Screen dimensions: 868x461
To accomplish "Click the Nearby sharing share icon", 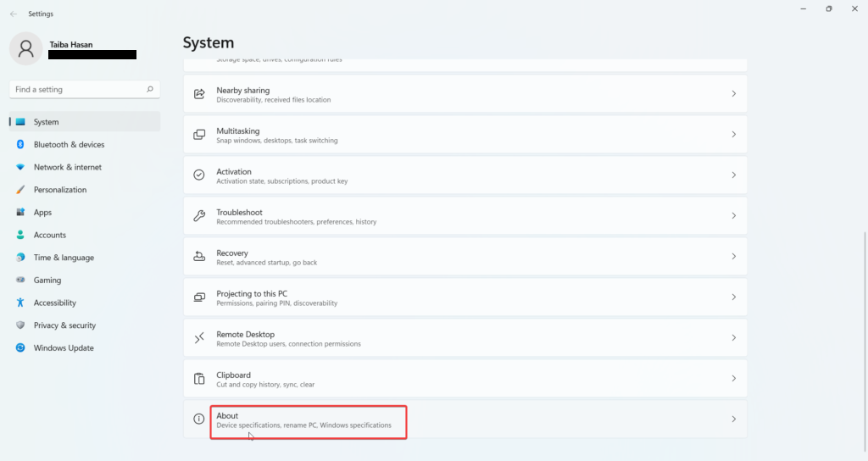I will 199,94.
